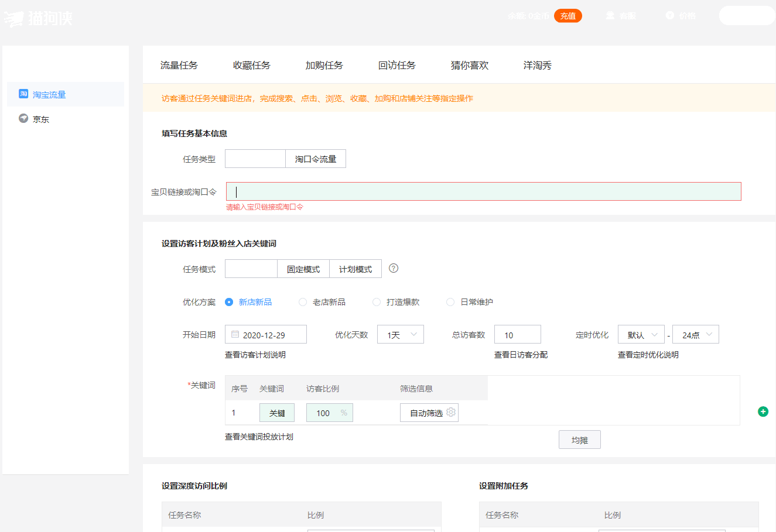Click the gear icon in 自动筛选

[x=451, y=413]
